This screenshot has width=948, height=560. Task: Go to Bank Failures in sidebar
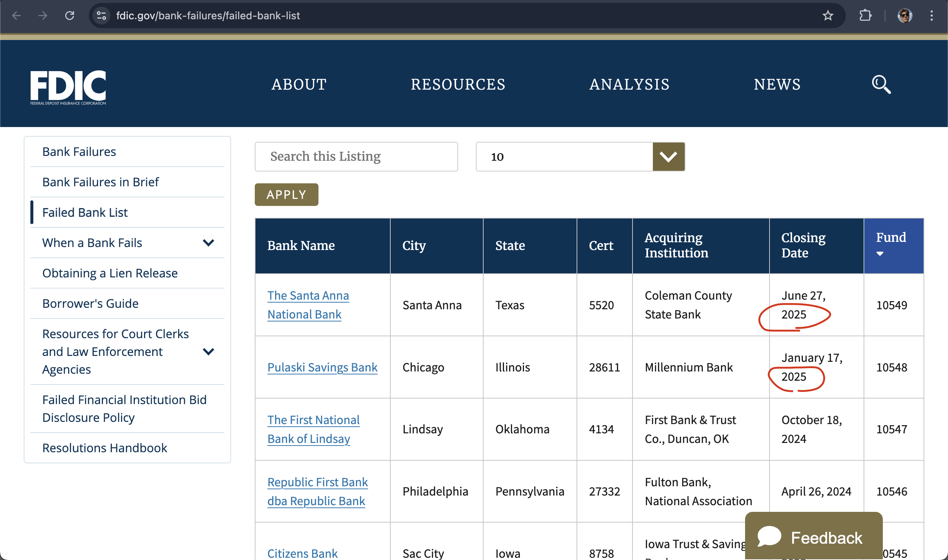79,152
